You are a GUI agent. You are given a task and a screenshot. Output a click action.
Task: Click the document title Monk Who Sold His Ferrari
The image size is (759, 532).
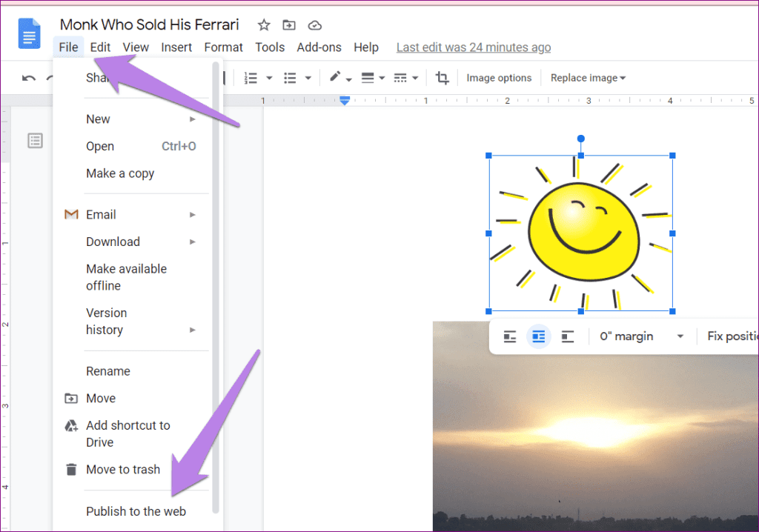(149, 24)
